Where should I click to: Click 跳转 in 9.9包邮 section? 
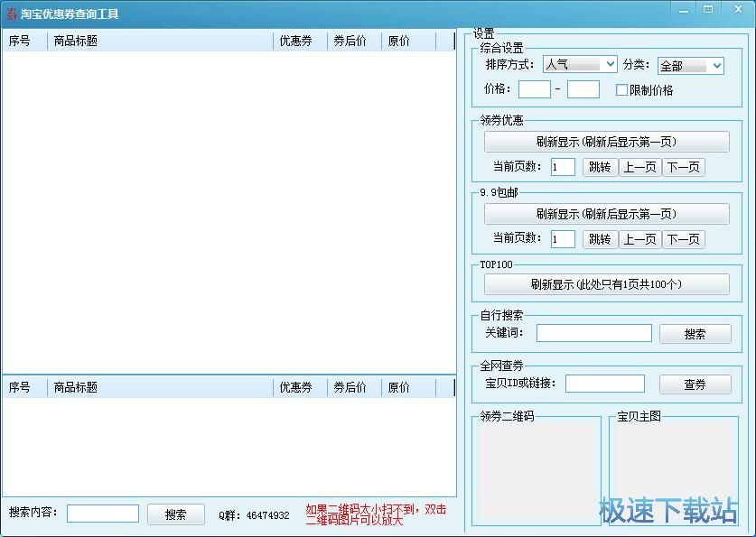[600, 239]
